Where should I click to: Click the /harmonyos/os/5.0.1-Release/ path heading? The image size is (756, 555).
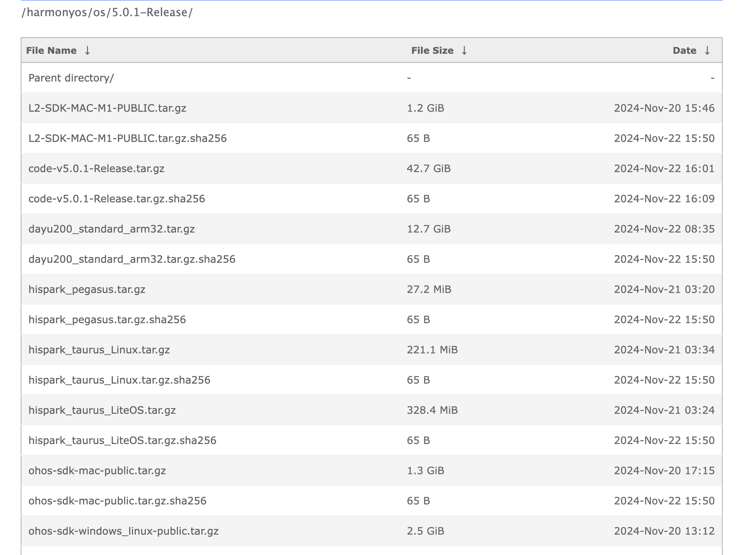coord(107,13)
